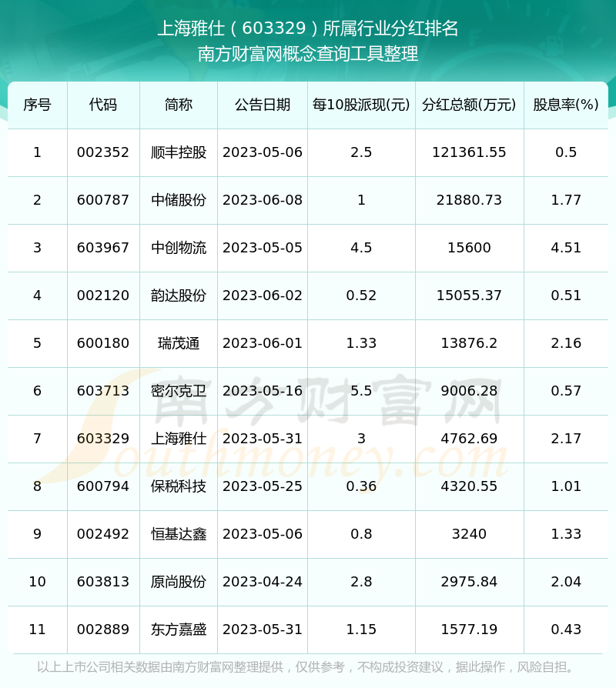The image size is (616, 688).
Task: Select the company name 韵达股份
Action: coord(179,296)
